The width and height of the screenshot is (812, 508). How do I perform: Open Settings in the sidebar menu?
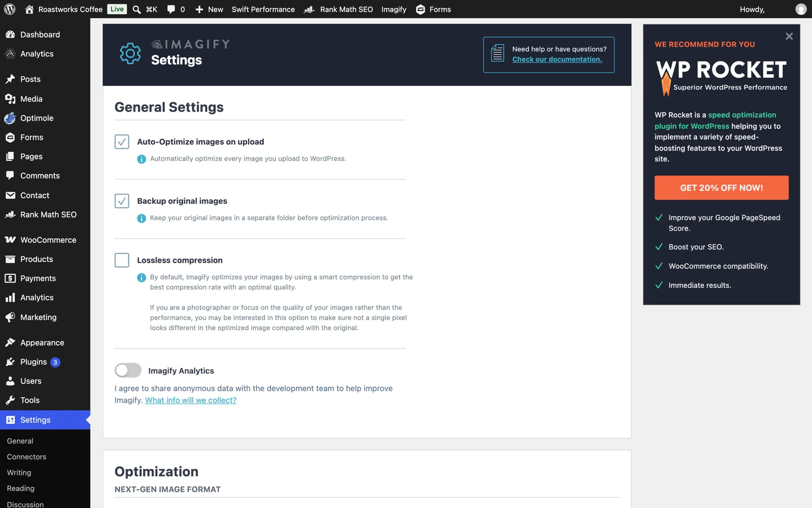[45, 420]
